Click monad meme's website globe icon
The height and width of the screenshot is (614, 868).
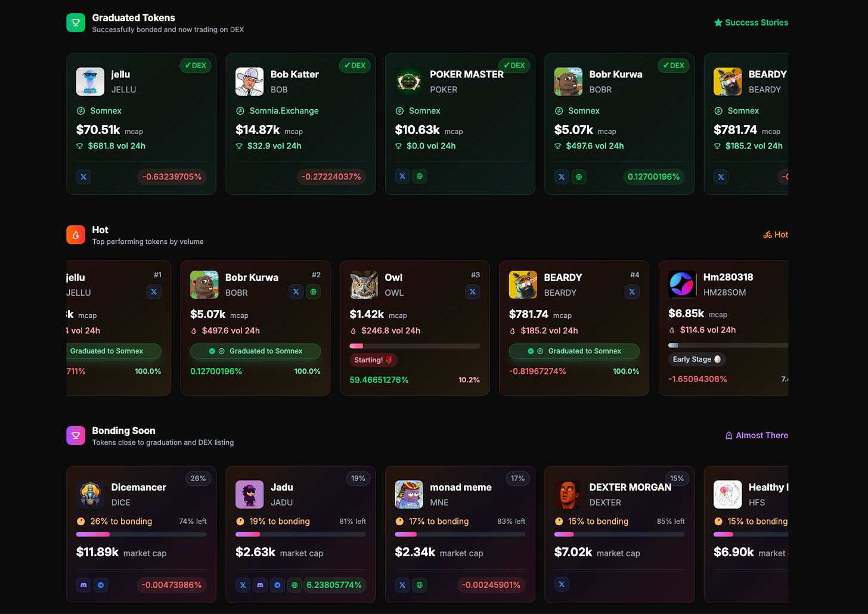point(420,585)
